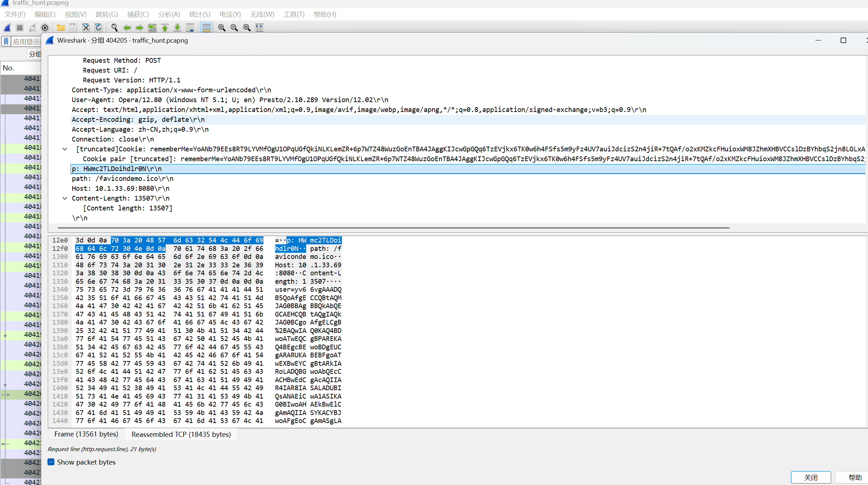Click the 帮助 button in the dialog
The image size is (868, 485).
(855, 477)
